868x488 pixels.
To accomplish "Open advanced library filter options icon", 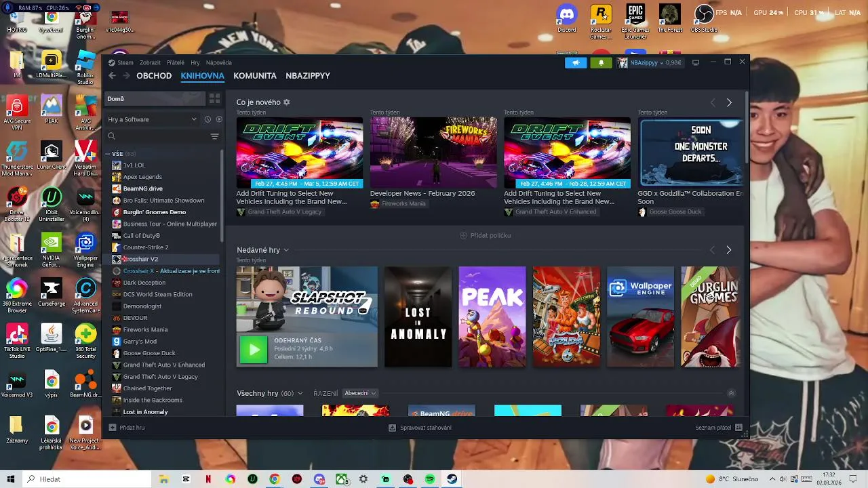I will pos(214,136).
